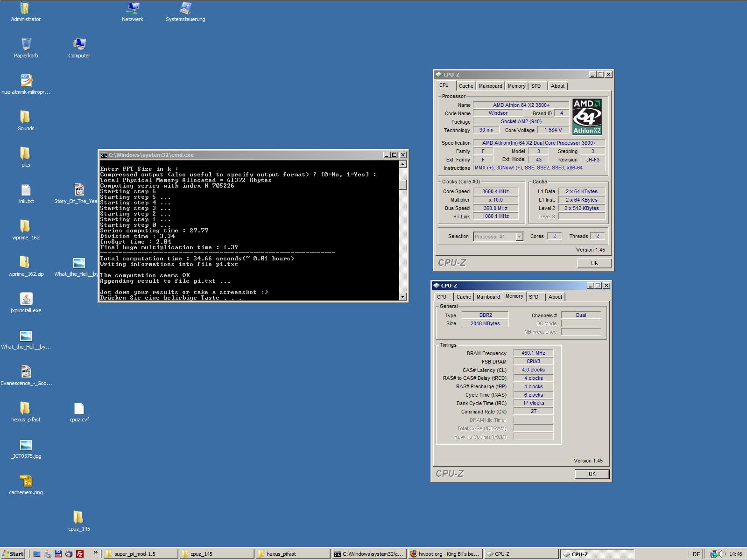This screenshot has height=560, width=747.
Task: Click the DE language indicator
Action: tap(696, 554)
